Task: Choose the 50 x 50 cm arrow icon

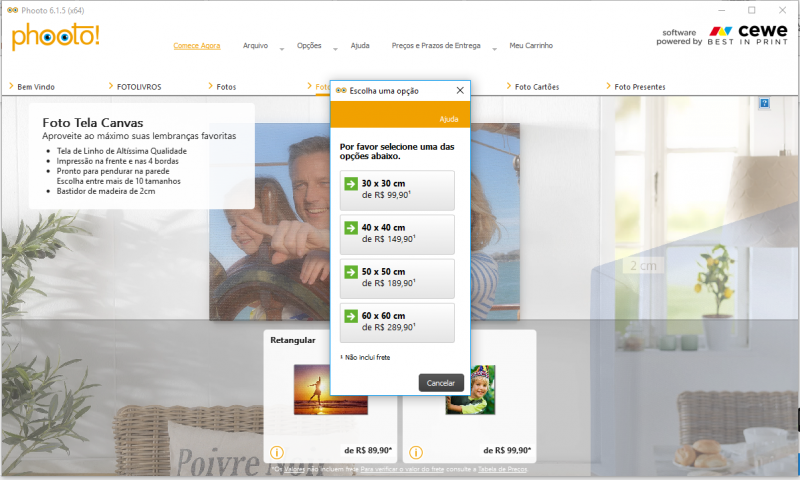Action: tap(351, 272)
